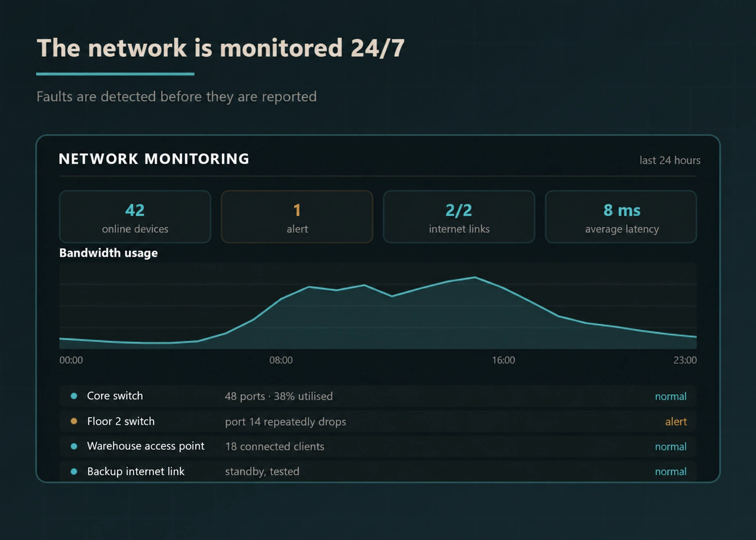Image resolution: width=756 pixels, height=540 pixels.
Task: Click 'Faults are detected before they are reported' subtitle
Action: (x=176, y=97)
